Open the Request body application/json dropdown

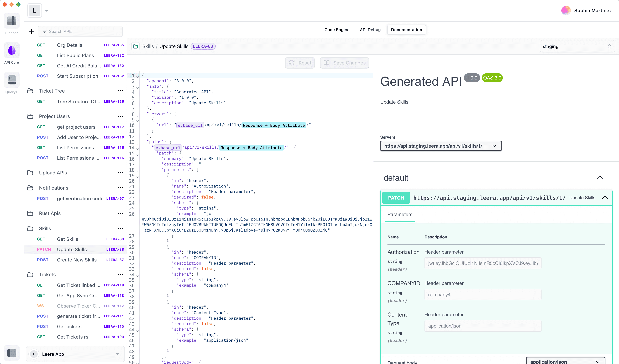565,361
